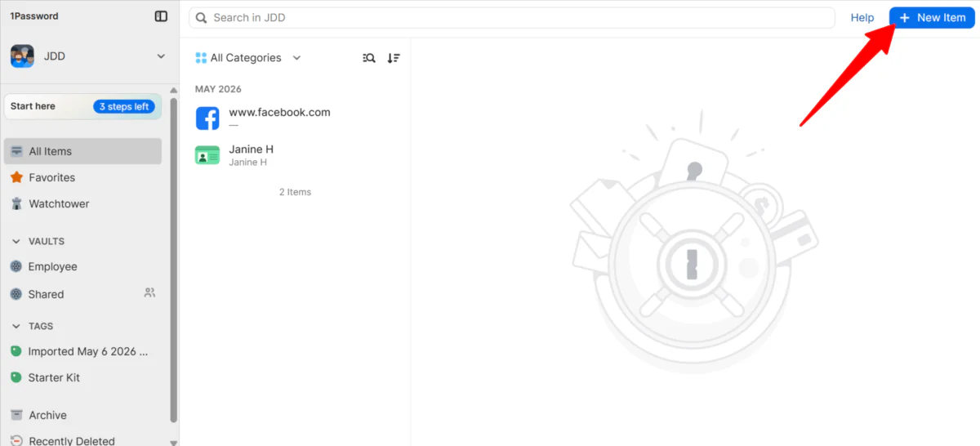
Task: Select the www.facebook.com item
Action: point(295,118)
